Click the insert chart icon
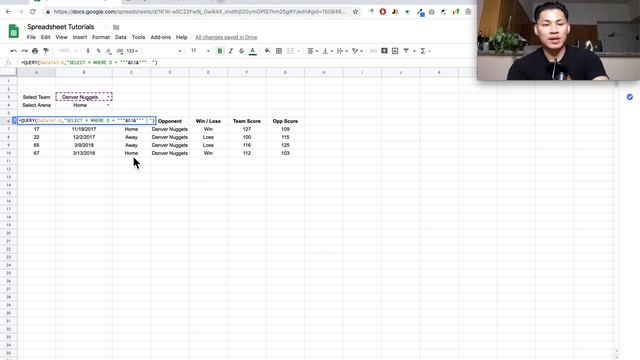Viewport: 640px width, 360px height. coord(395,51)
